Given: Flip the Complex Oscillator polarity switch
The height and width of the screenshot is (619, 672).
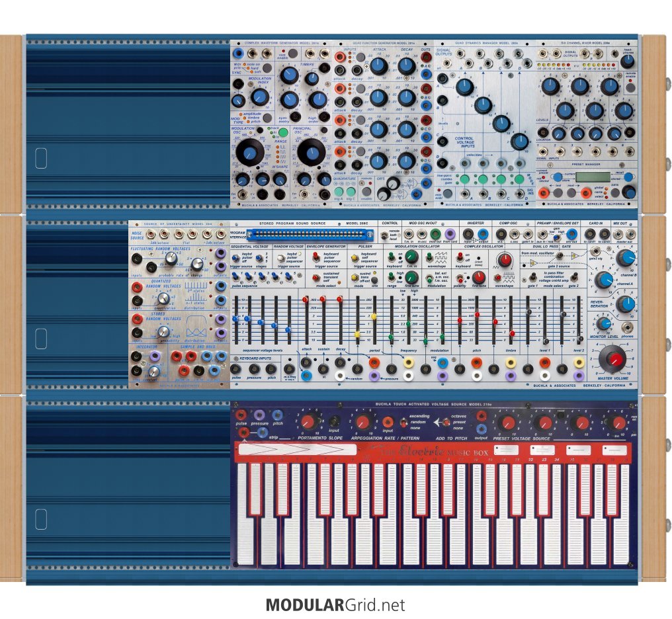Looking at the screenshot, I should click(x=460, y=278).
